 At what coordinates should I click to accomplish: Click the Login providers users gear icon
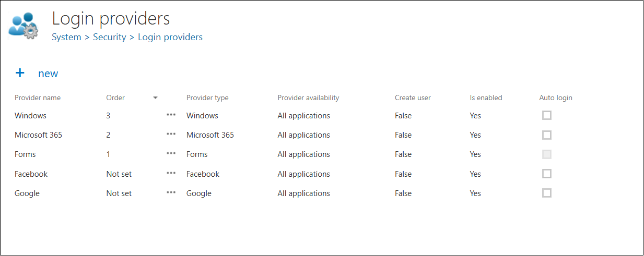tap(24, 26)
